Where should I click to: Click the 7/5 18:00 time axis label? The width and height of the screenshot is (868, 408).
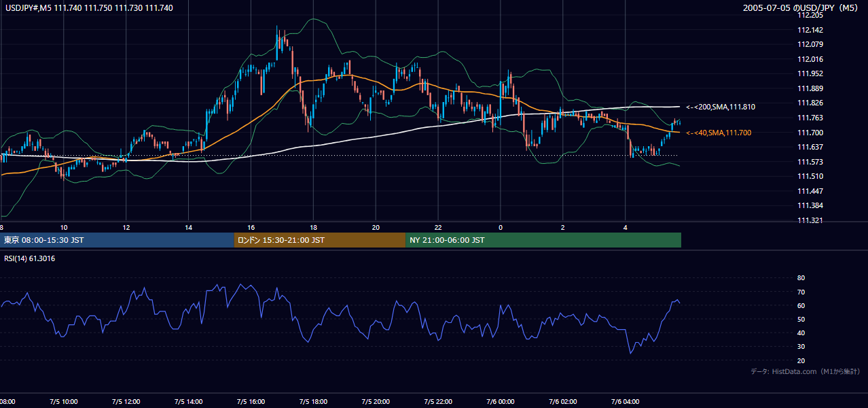click(313, 401)
